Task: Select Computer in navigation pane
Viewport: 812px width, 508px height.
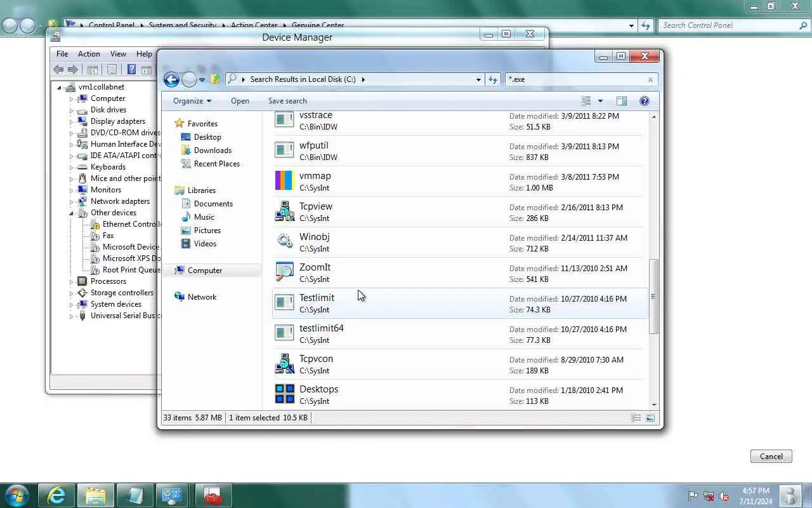Action: [211, 271]
